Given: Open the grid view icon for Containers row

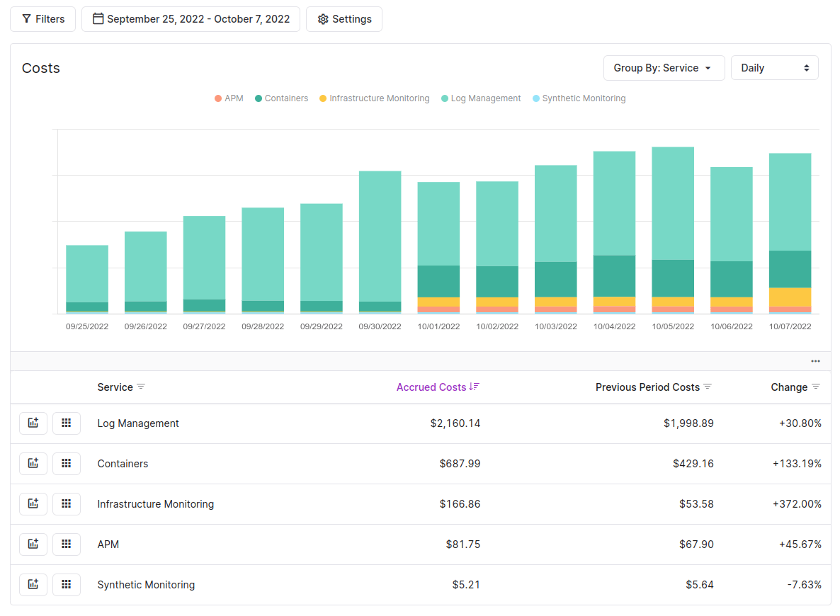Looking at the screenshot, I should click(67, 463).
